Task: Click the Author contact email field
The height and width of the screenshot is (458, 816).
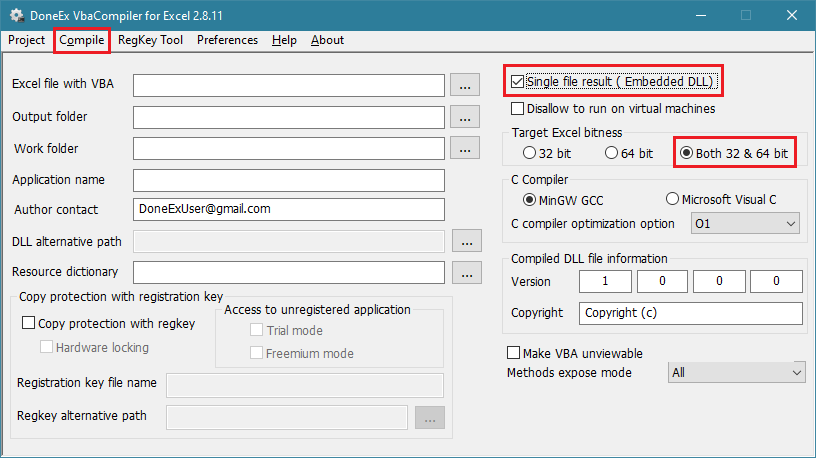Action: pyautogui.click(x=289, y=209)
